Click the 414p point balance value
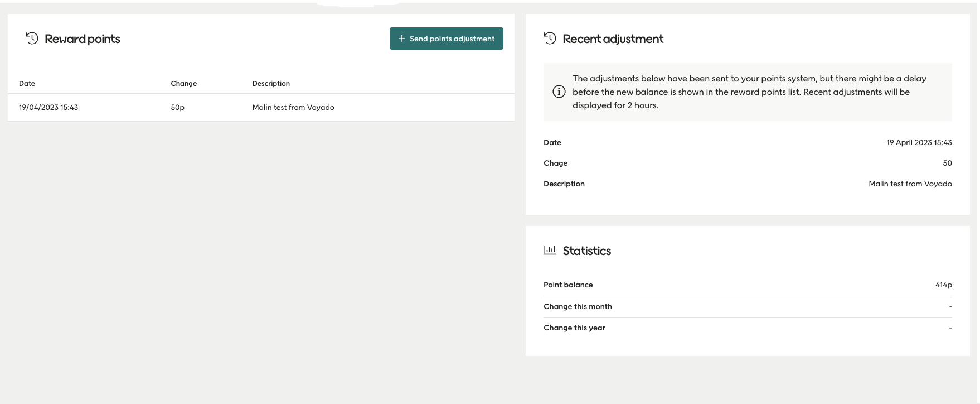Image resolution: width=980 pixels, height=404 pixels. [943, 285]
